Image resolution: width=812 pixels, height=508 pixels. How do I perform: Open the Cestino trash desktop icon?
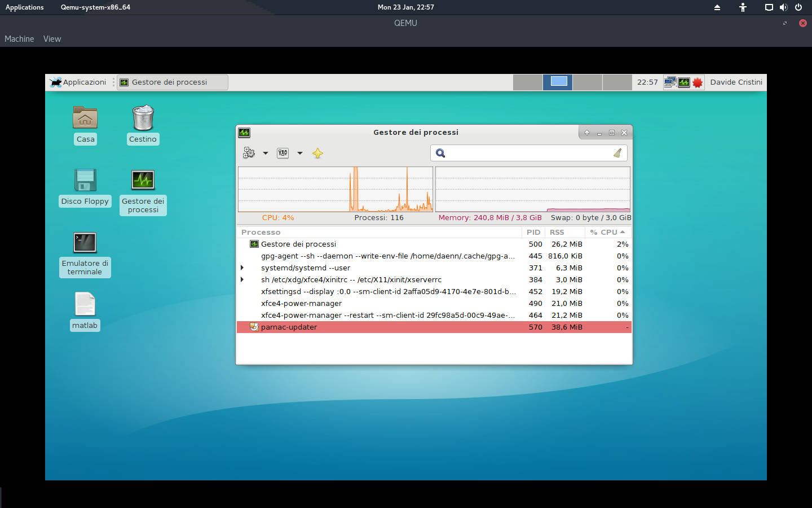click(x=143, y=125)
